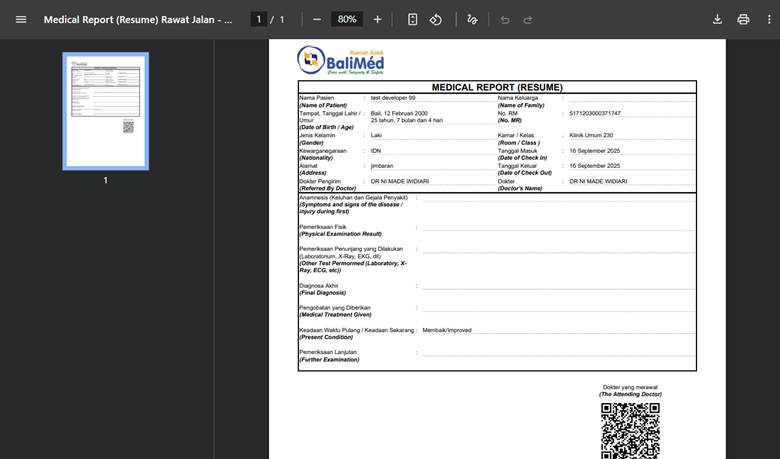
Task: Print the medical report
Action: pos(743,19)
